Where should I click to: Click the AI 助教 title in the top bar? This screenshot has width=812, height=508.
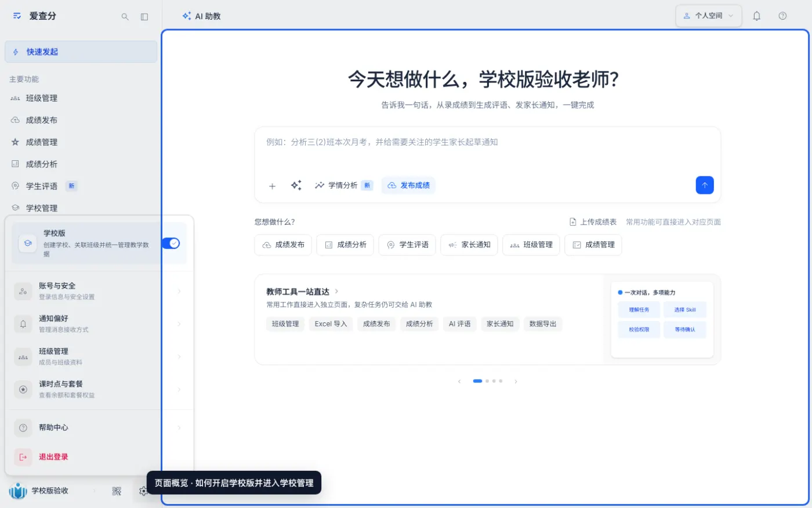coord(201,16)
